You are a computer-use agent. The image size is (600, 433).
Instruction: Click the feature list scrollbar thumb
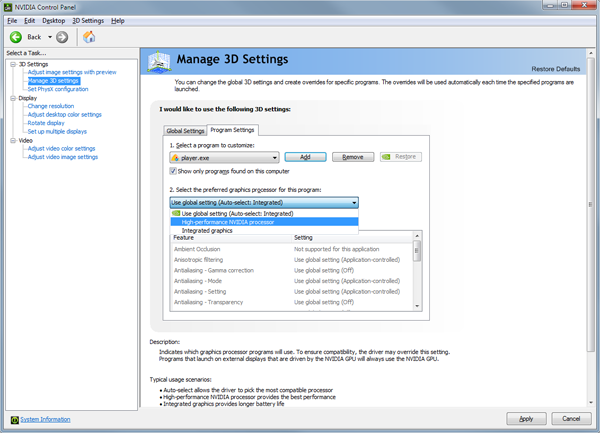(x=417, y=251)
